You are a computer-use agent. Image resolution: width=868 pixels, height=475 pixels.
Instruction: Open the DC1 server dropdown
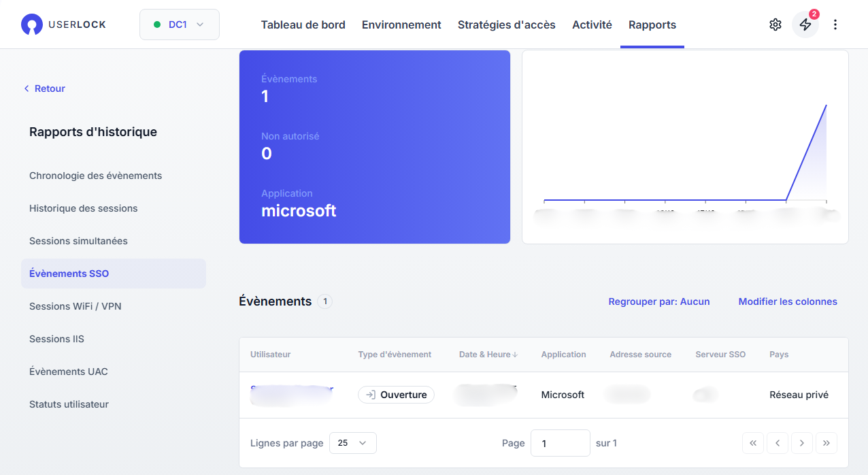180,24
